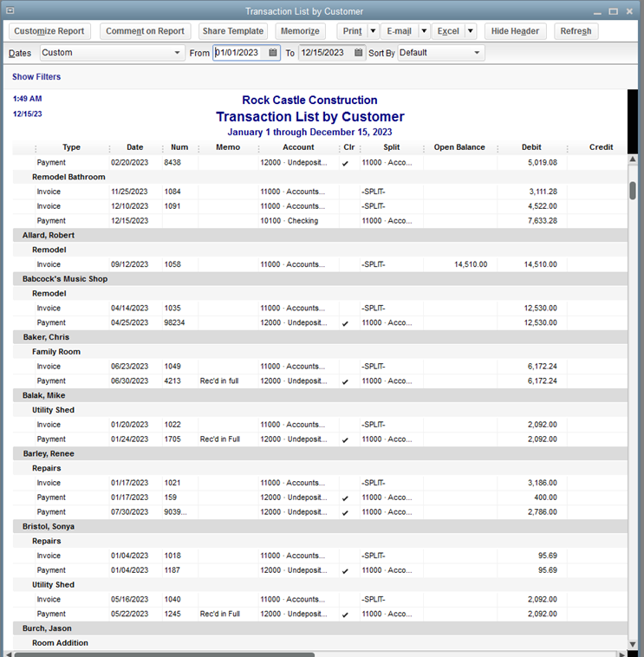Click the vertical scrollbar down arrow

[633, 644]
